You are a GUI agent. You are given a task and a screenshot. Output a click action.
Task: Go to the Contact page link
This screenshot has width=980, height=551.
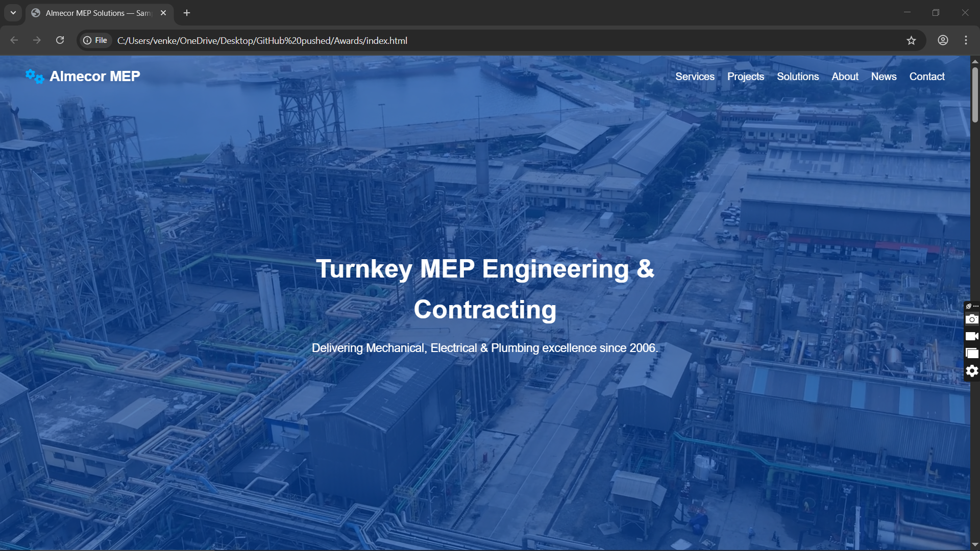pyautogui.click(x=926, y=77)
